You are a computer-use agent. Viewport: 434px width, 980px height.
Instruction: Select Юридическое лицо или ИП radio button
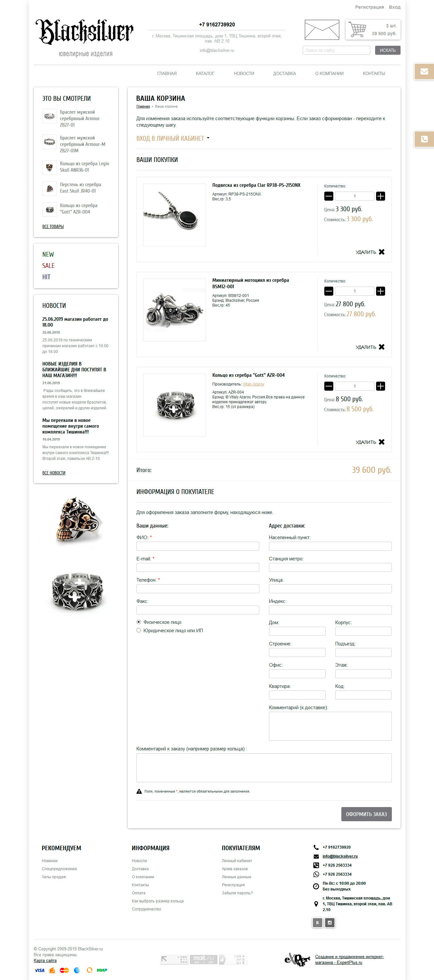coord(139,630)
